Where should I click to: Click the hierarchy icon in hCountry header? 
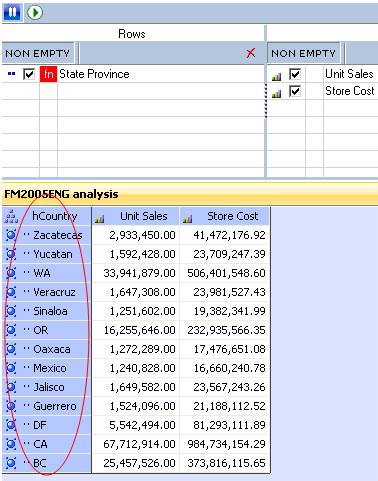pos(11,216)
